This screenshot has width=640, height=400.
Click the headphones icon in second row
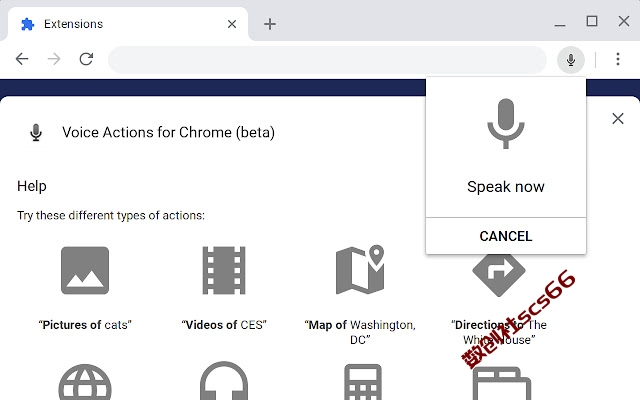coord(224,380)
